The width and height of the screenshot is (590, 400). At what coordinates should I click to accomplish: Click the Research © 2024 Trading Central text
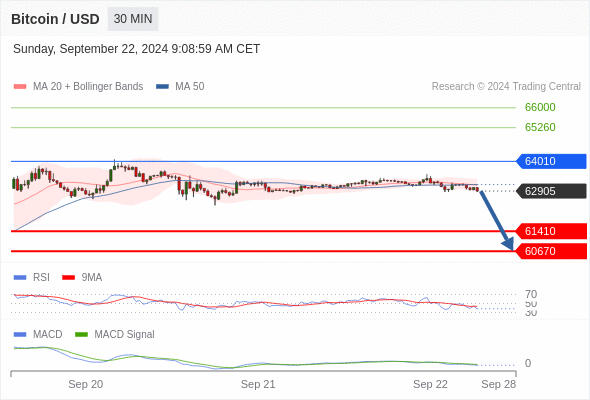pyautogui.click(x=506, y=87)
